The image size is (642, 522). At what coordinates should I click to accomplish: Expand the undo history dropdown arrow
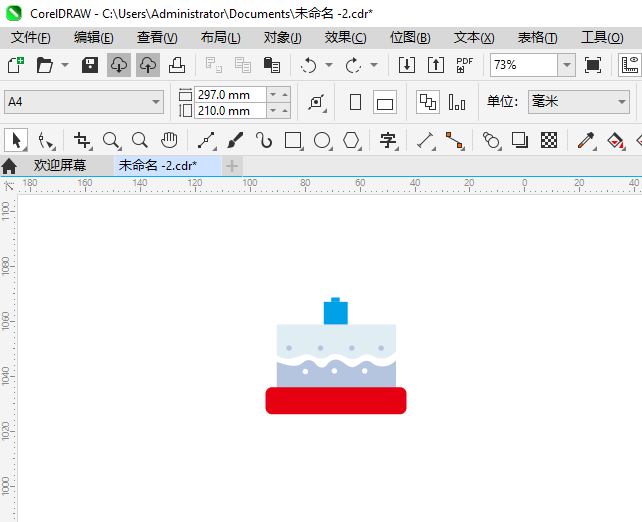click(x=329, y=65)
